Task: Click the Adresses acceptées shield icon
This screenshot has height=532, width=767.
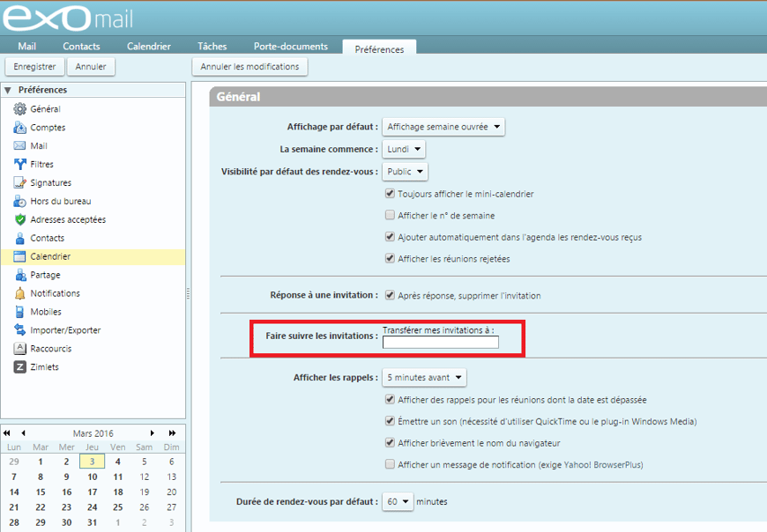Action: (19, 220)
